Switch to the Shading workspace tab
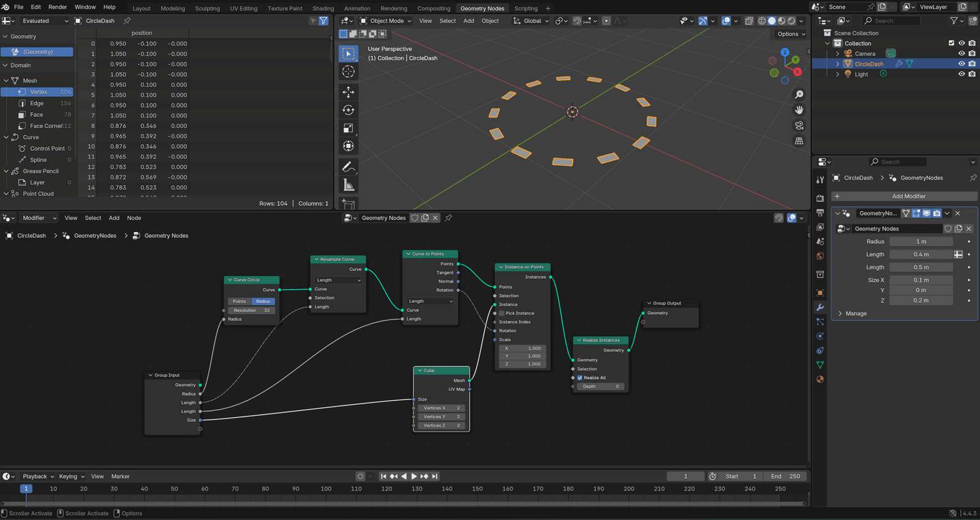 (x=323, y=9)
